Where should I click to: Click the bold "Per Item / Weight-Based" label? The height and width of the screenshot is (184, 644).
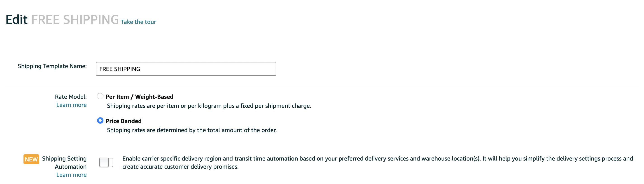(139, 97)
